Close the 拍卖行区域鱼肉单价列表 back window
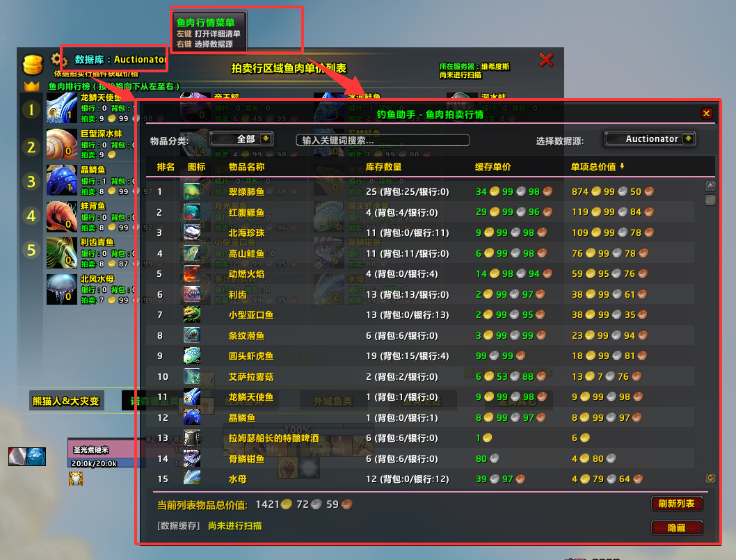 [546, 60]
